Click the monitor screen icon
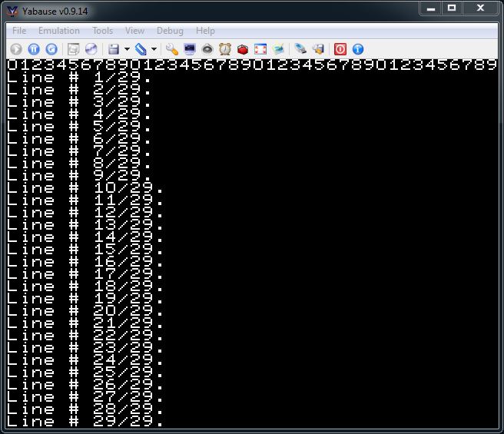 [x=190, y=49]
